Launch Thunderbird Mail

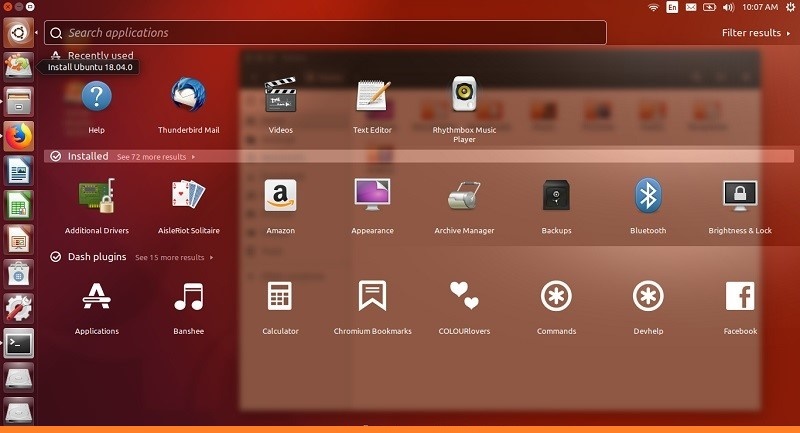tap(188, 95)
